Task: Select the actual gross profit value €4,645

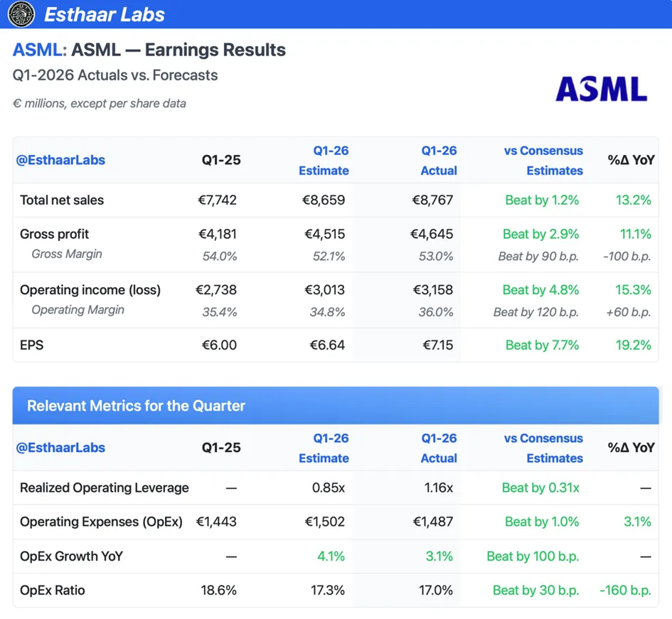Action: click(x=432, y=234)
